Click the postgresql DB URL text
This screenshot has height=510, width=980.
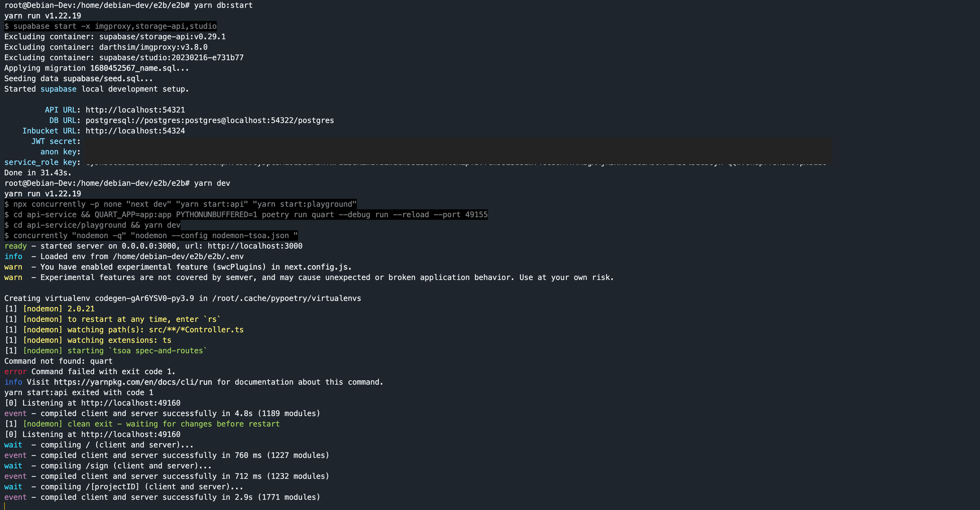(x=209, y=120)
